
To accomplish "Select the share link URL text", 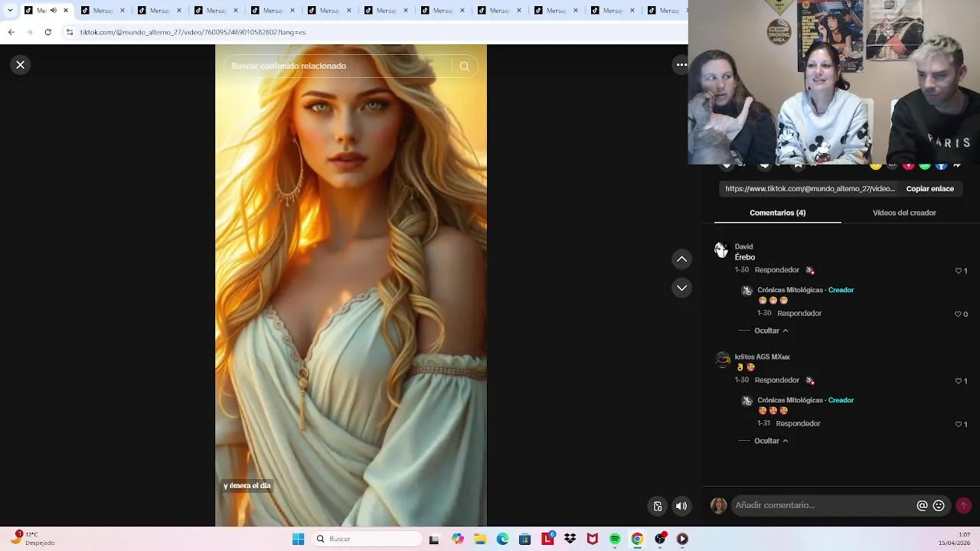I will pos(809,188).
